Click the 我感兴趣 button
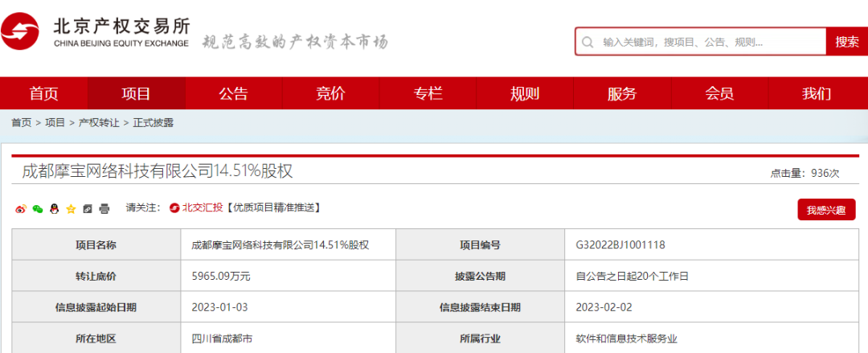 pyautogui.click(x=826, y=210)
